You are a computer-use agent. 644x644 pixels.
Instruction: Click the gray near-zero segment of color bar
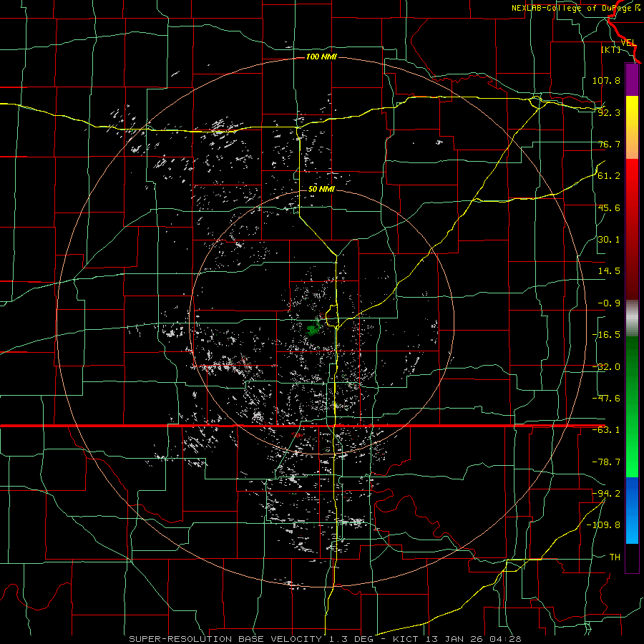click(632, 318)
